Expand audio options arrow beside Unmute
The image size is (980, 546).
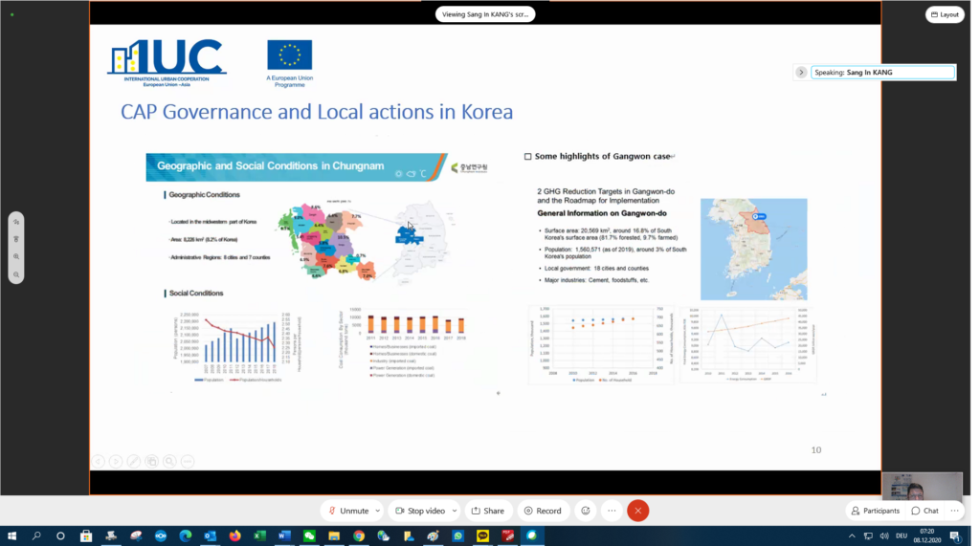click(x=378, y=511)
